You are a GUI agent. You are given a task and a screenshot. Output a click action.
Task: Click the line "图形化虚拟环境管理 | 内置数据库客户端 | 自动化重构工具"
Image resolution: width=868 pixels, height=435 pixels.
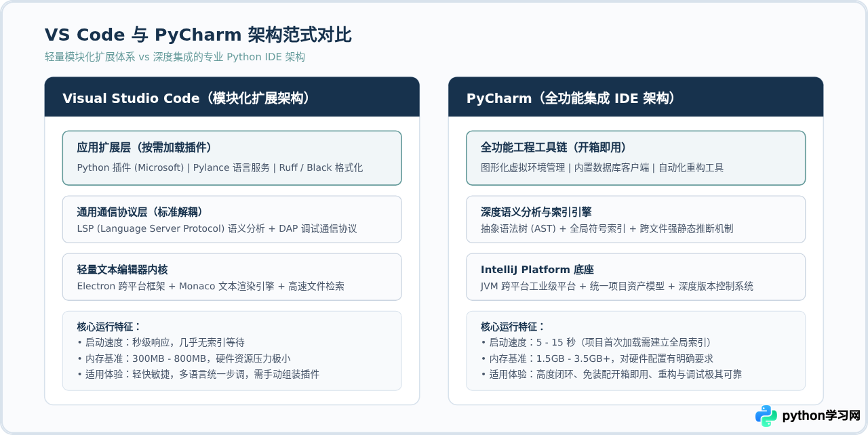pyautogui.click(x=602, y=167)
